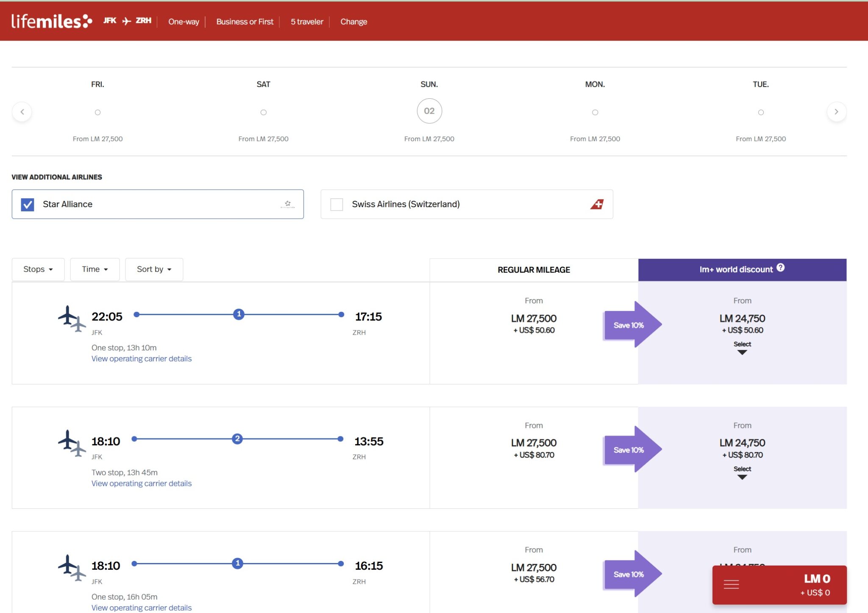Click the Star Alliance logo icon

(x=287, y=204)
